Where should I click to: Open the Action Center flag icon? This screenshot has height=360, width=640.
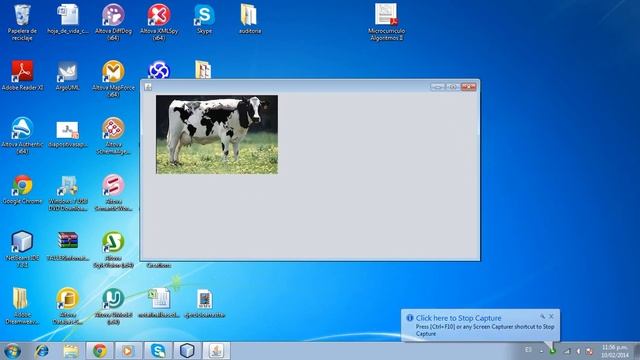(x=589, y=351)
